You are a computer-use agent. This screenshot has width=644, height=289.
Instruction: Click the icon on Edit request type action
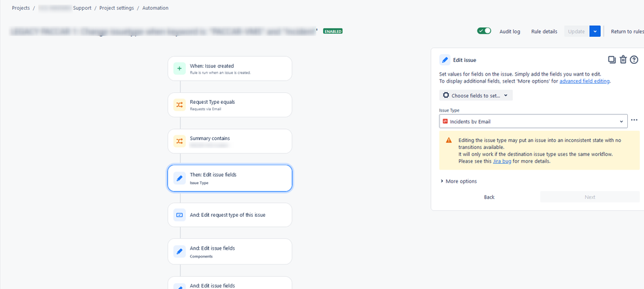(x=179, y=215)
